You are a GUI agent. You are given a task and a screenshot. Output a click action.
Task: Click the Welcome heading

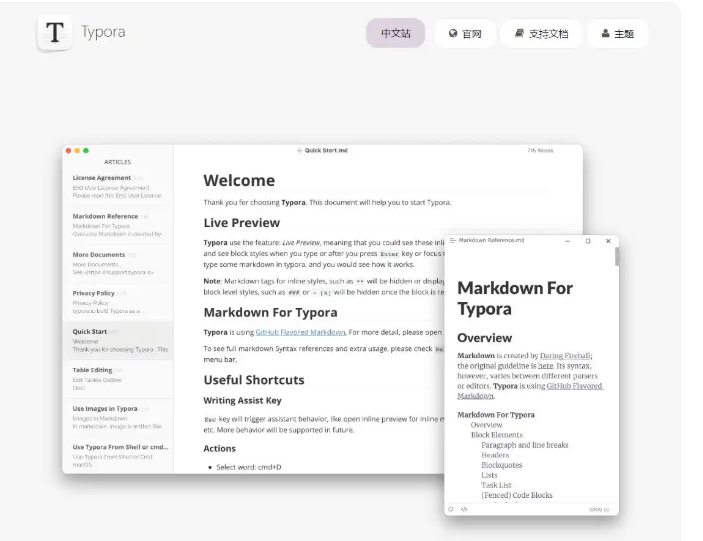click(x=239, y=180)
